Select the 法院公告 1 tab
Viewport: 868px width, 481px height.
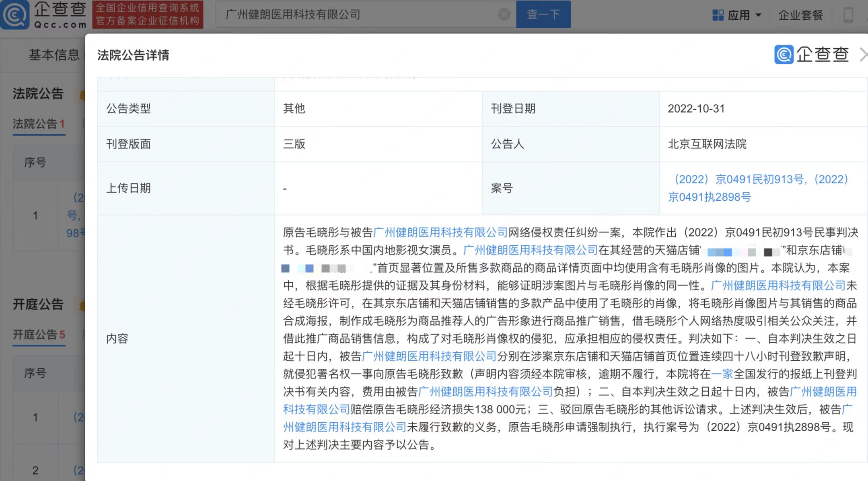tap(39, 124)
